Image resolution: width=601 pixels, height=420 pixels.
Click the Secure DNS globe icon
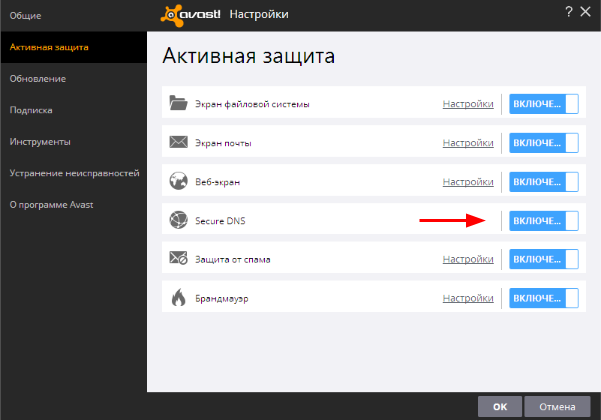click(x=179, y=220)
